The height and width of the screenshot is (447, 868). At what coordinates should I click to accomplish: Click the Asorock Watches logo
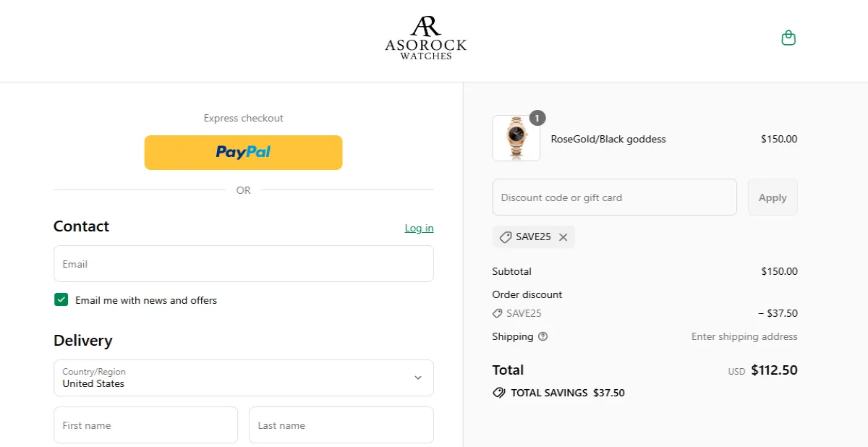point(425,38)
